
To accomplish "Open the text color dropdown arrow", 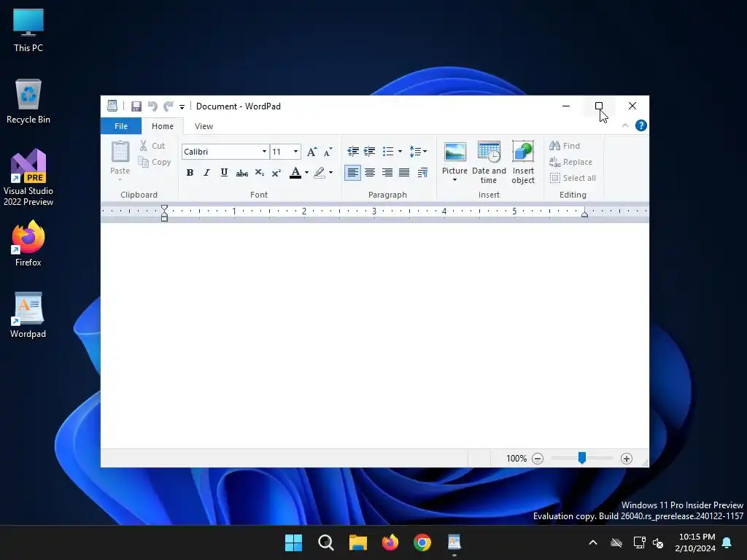I will 307,172.
